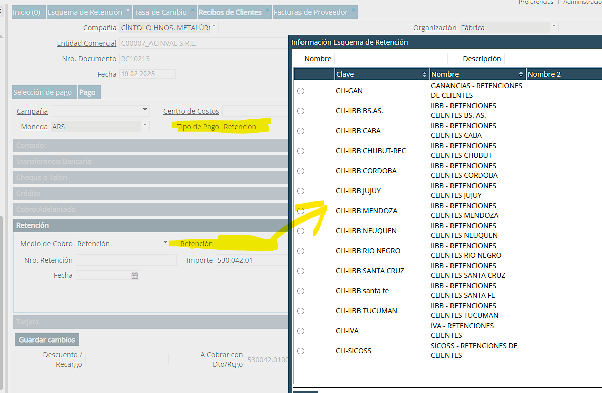Select the radio button for CLI-IIBB CHUBUT-REC

point(301,151)
